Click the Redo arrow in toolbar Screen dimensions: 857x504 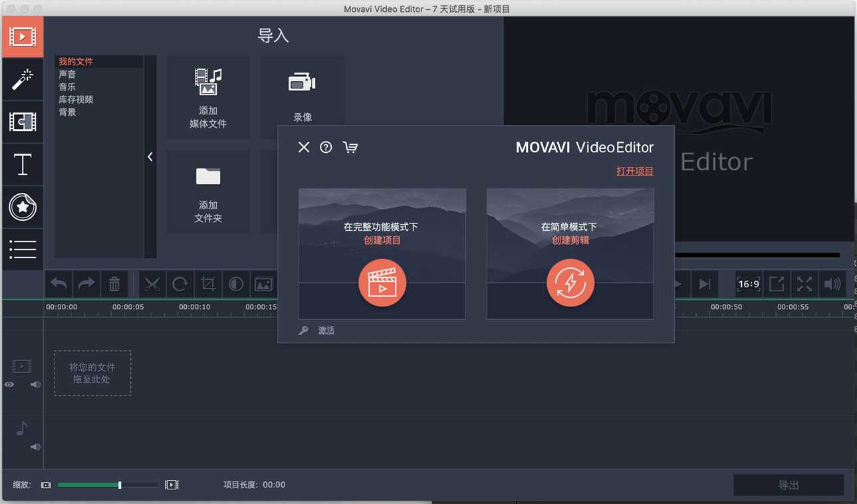[x=86, y=285]
